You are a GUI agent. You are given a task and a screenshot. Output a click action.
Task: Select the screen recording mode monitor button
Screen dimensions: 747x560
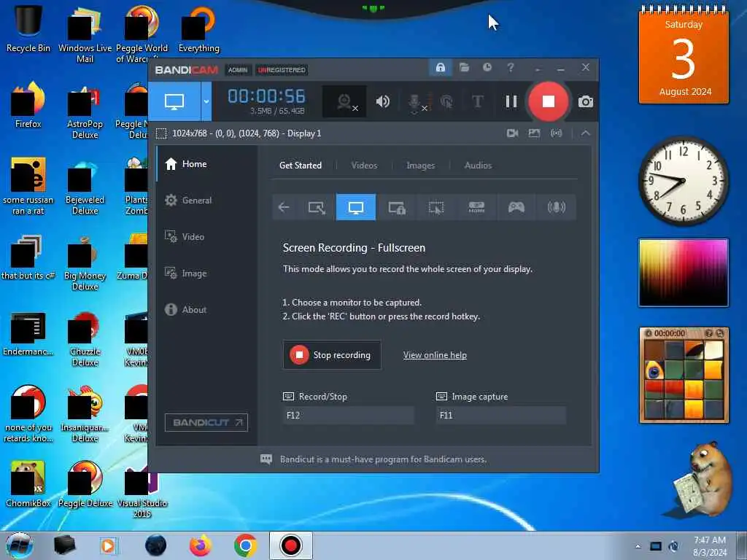tap(174, 101)
